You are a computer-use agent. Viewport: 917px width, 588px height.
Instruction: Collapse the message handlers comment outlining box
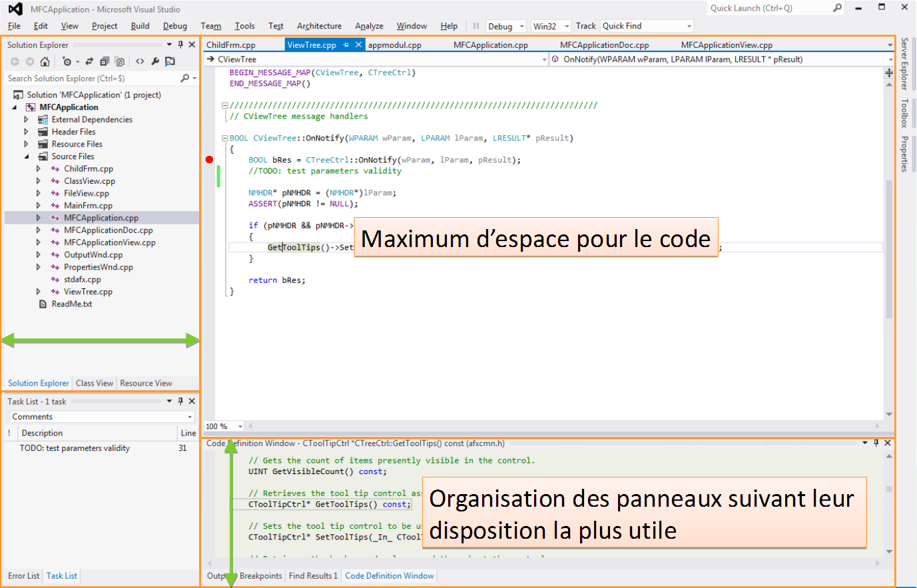point(225,105)
